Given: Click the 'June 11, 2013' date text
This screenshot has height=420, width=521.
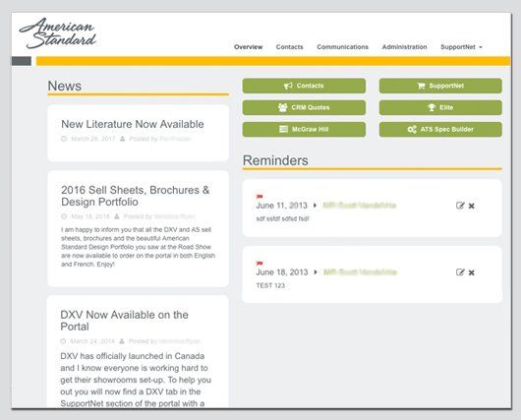Looking at the screenshot, I should (x=282, y=206).
